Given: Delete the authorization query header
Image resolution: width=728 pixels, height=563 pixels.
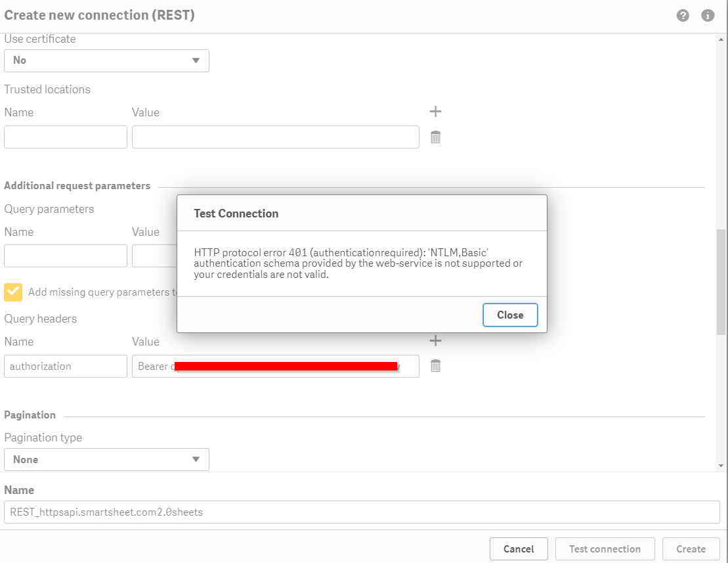Looking at the screenshot, I should pos(435,366).
